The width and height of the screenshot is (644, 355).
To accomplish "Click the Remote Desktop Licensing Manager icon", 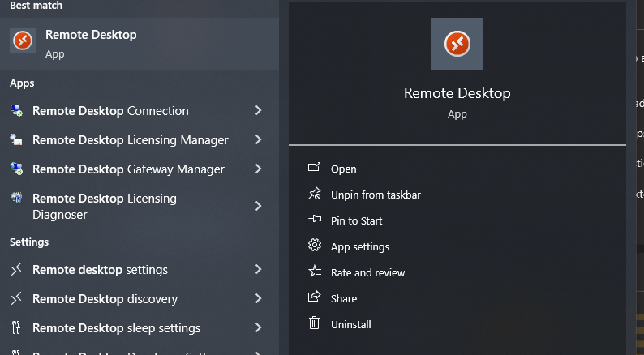I will [16, 140].
